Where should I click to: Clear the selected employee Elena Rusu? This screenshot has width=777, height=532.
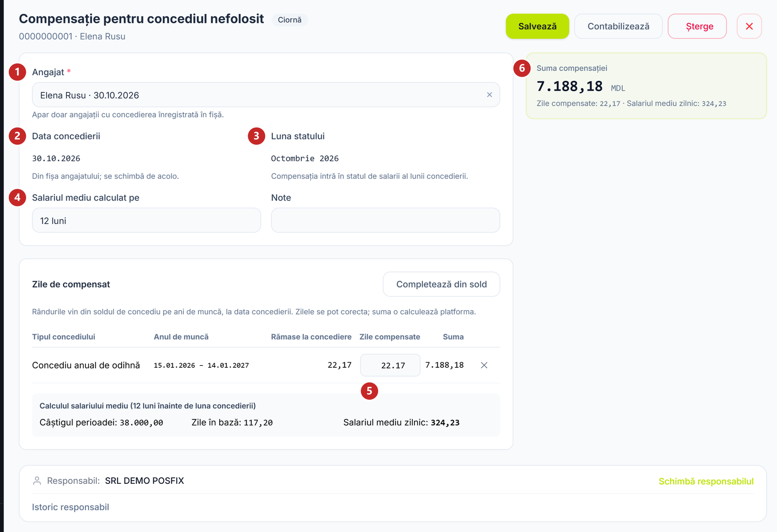pyautogui.click(x=489, y=95)
